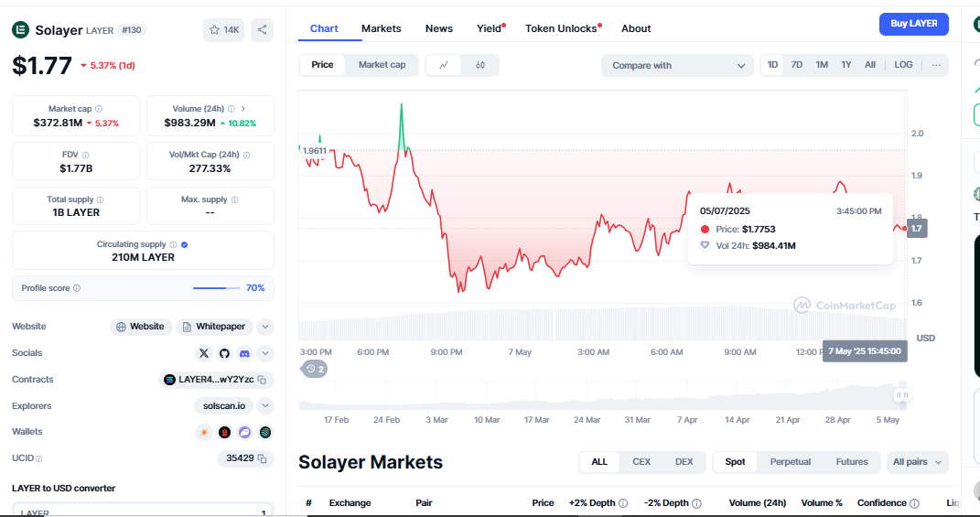Open Solayer GitHub social link
The width and height of the screenshot is (980, 517).
click(224, 353)
